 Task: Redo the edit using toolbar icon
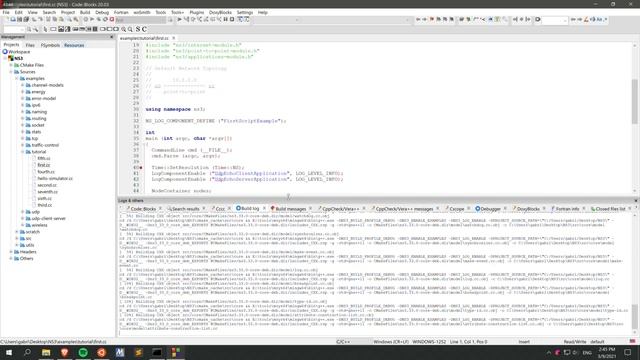40,19
